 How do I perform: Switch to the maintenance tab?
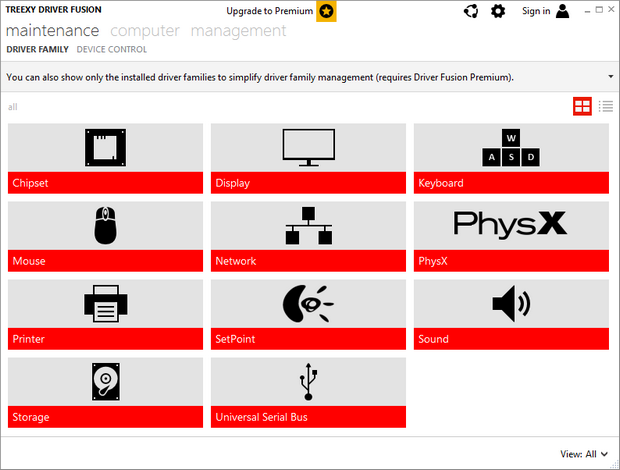[53, 30]
